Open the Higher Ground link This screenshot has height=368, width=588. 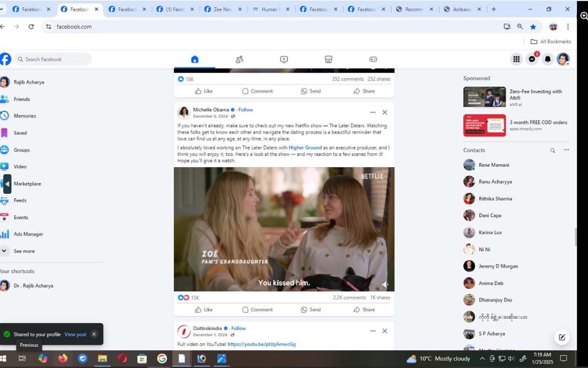pyautogui.click(x=305, y=148)
